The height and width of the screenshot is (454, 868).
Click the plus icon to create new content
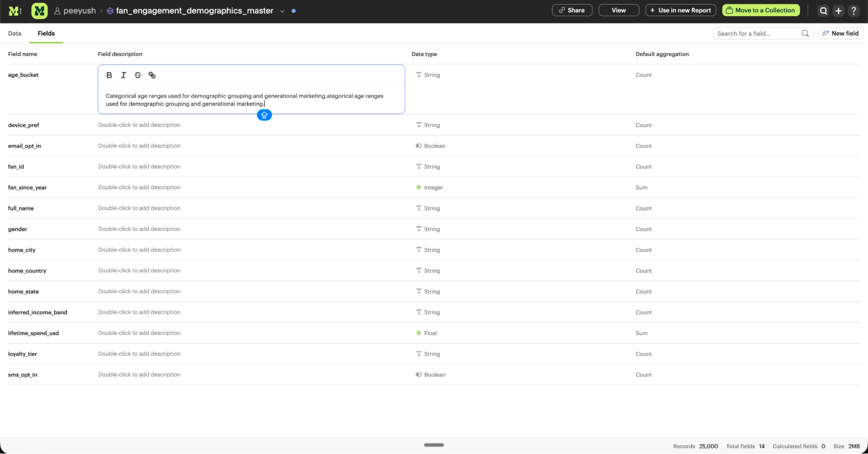(x=838, y=10)
